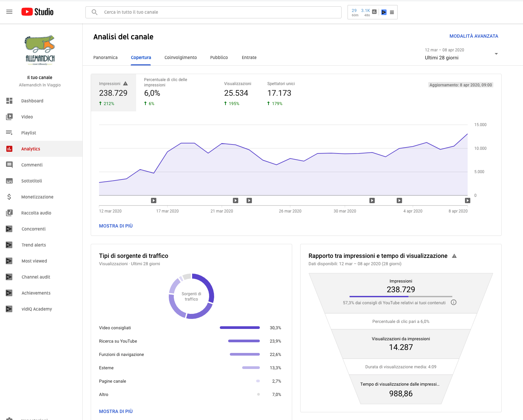Open the vidIQ Academy icon
523x420 pixels.
[9, 309]
